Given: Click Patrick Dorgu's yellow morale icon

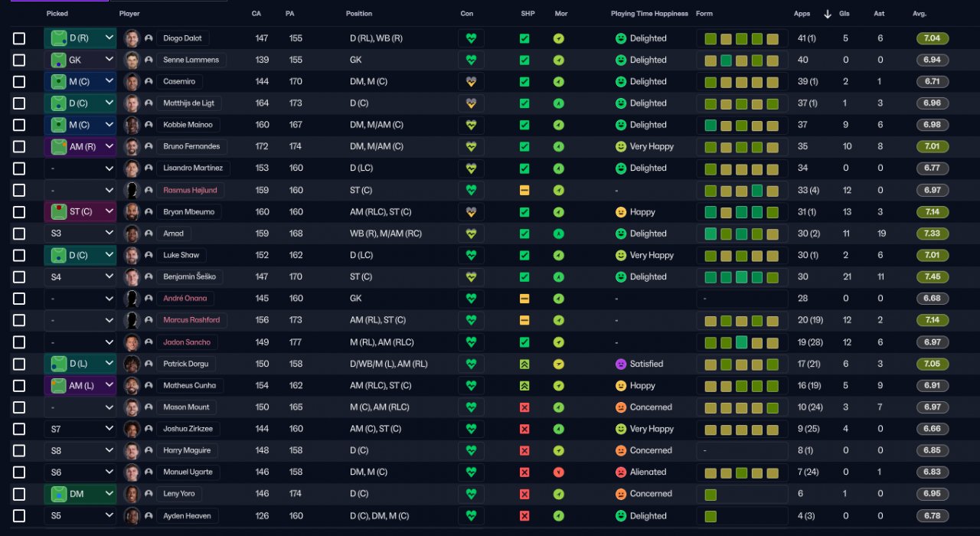Looking at the screenshot, I should coord(559,364).
